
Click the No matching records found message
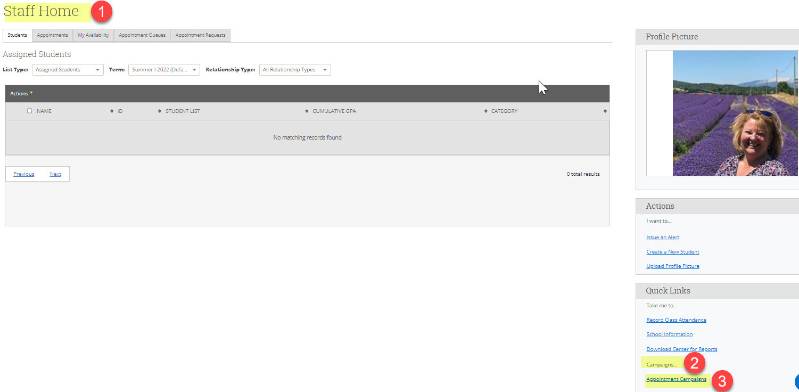pos(307,138)
